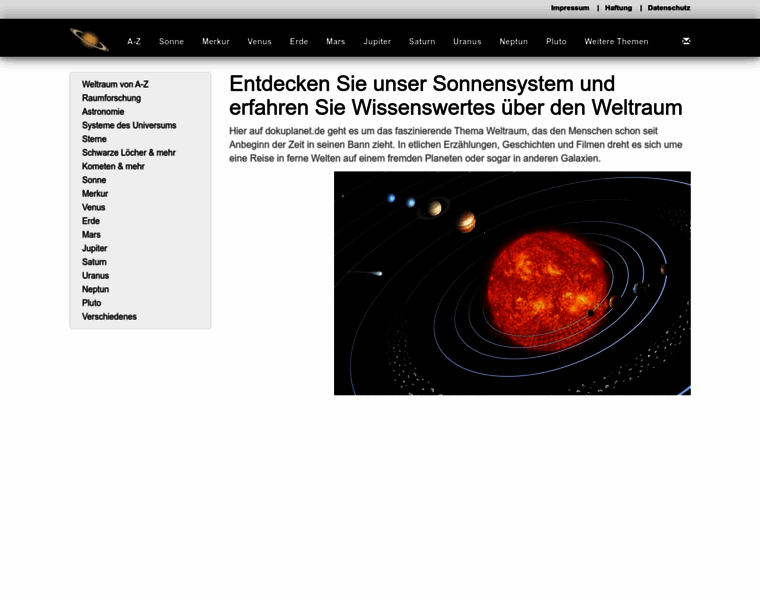
Task: Select Neptun in the sidebar list
Action: click(x=95, y=289)
